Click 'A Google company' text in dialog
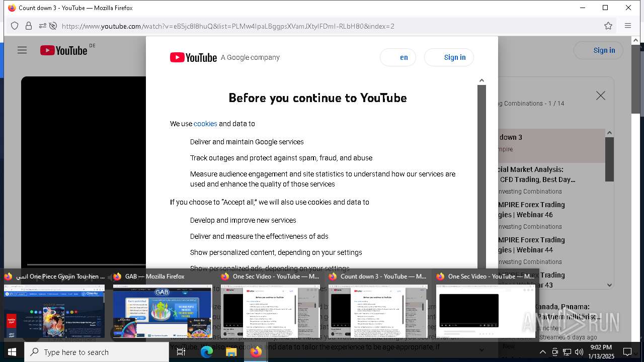644x362 pixels. [x=250, y=57]
